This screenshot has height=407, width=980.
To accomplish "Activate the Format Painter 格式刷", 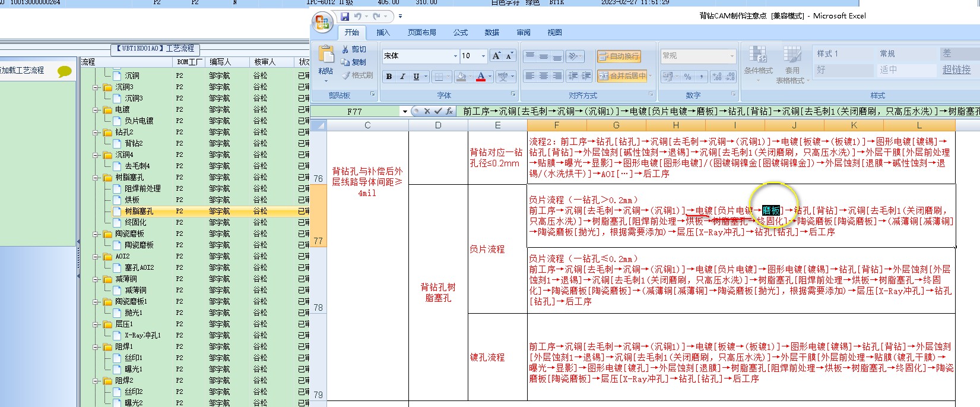I will coord(357,75).
